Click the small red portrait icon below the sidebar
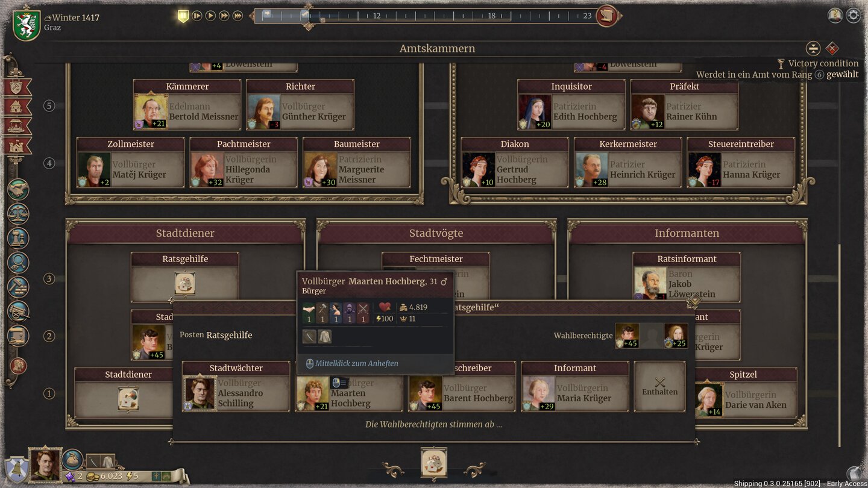 (18, 366)
